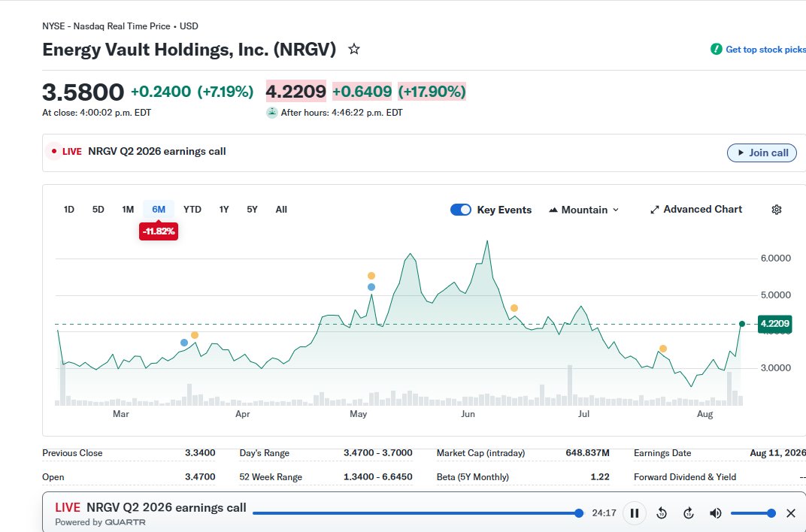Click the Beta (5Y Monthly) label
Image resolution: width=806 pixels, height=532 pixels.
click(472, 477)
